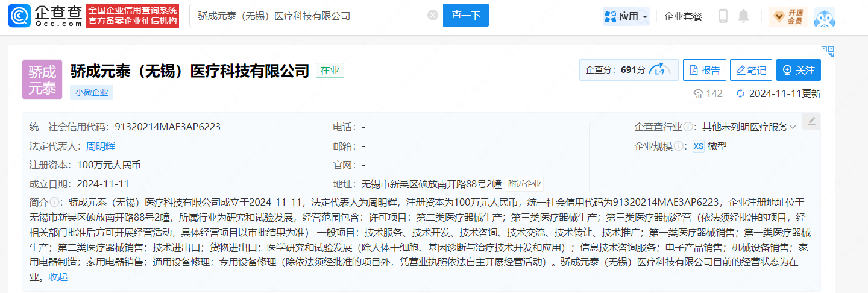
Task: Open the 笔记 notes button
Action: (751, 70)
